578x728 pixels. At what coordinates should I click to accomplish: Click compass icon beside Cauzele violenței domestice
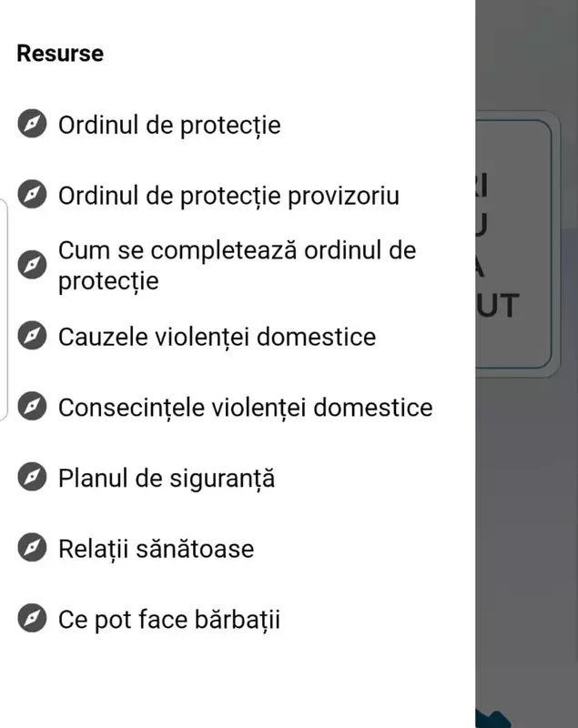(x=32, y=336)
